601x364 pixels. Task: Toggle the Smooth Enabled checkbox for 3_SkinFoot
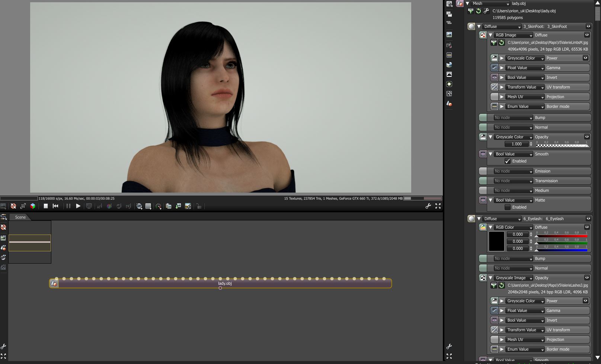pos(508,161)
